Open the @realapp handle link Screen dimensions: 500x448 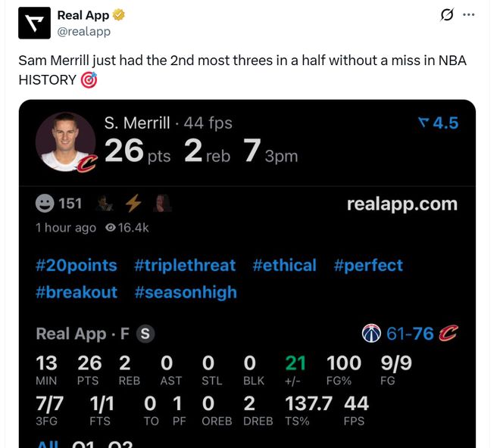pyautogui.click(x=84, y=31)
